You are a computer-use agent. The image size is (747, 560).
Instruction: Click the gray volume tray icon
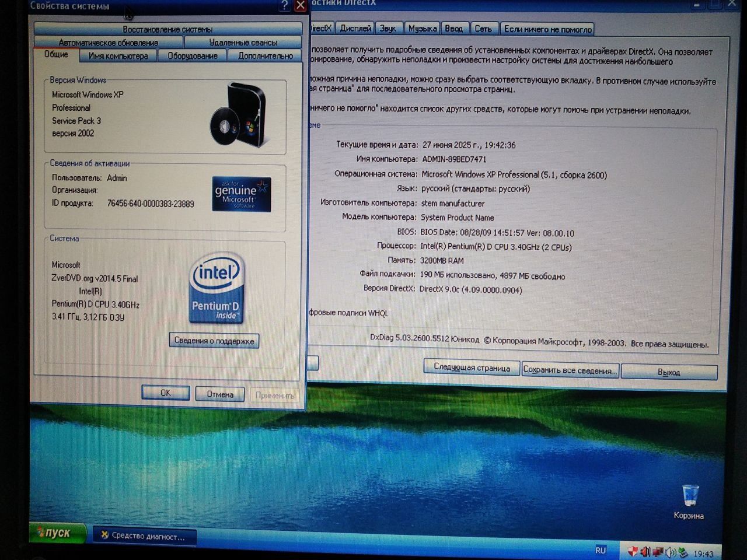point(670,552)
